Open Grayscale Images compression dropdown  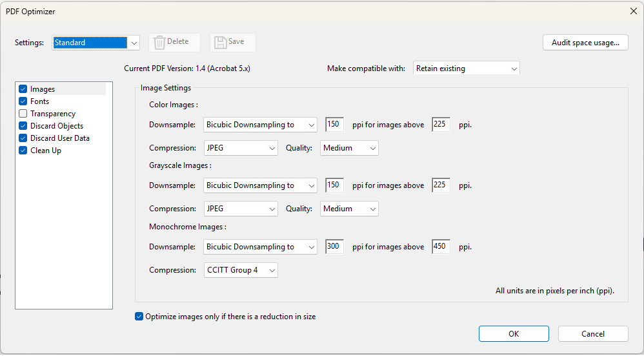(x=241, y=209)
